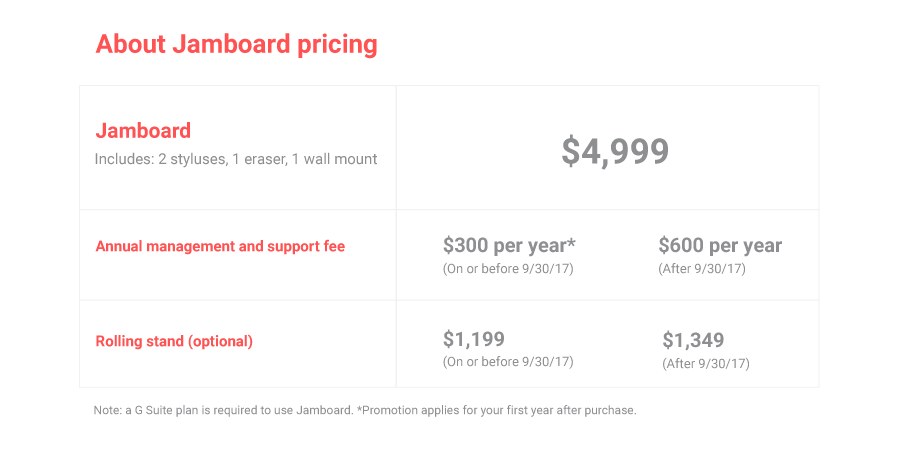Select 'Annual management and support fee' label
900x450 pixels.
(x=220, y=246)
